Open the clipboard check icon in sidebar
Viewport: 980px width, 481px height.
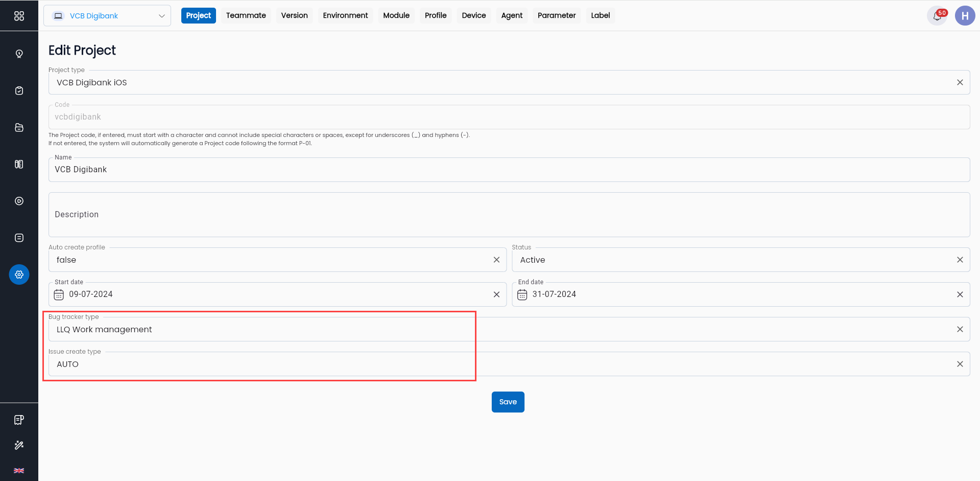click(x=19, y=90)
